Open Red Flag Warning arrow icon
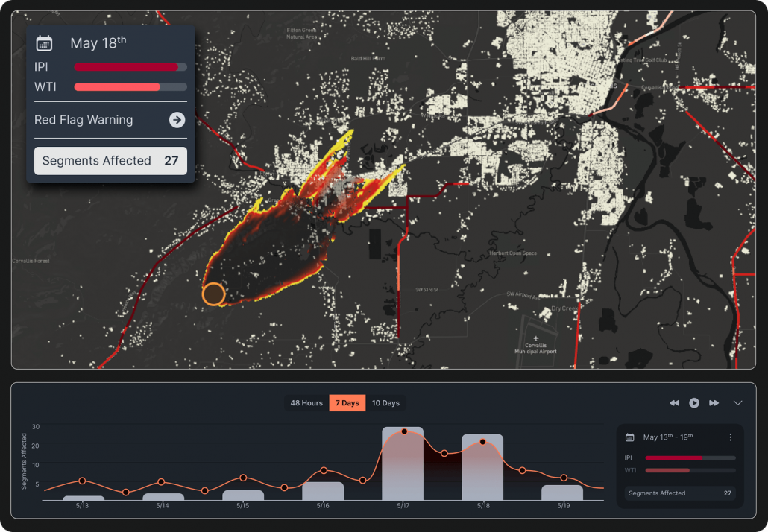Image resolution: width=768 pixels, height=532 pixels. 177,120
